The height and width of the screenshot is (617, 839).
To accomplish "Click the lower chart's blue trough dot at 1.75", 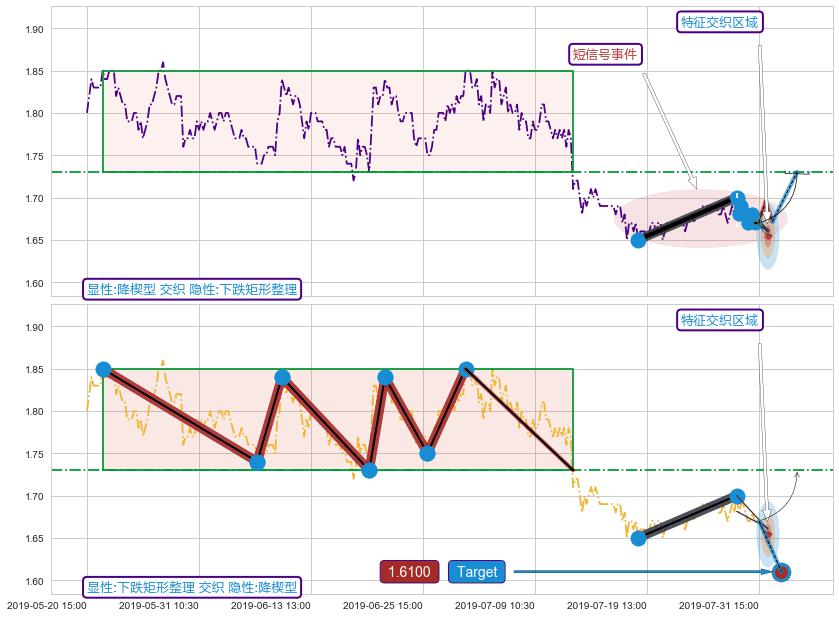I will [x=427, y=453].
